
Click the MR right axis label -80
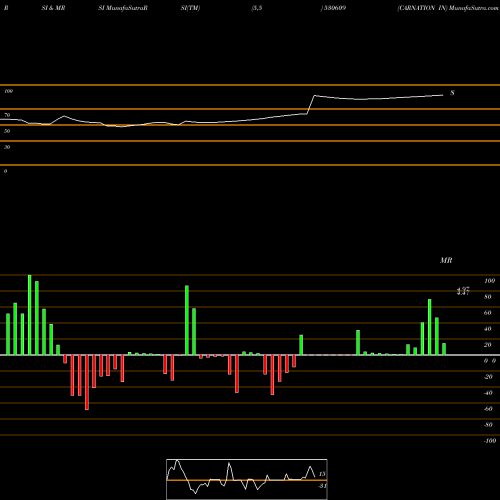488,425
